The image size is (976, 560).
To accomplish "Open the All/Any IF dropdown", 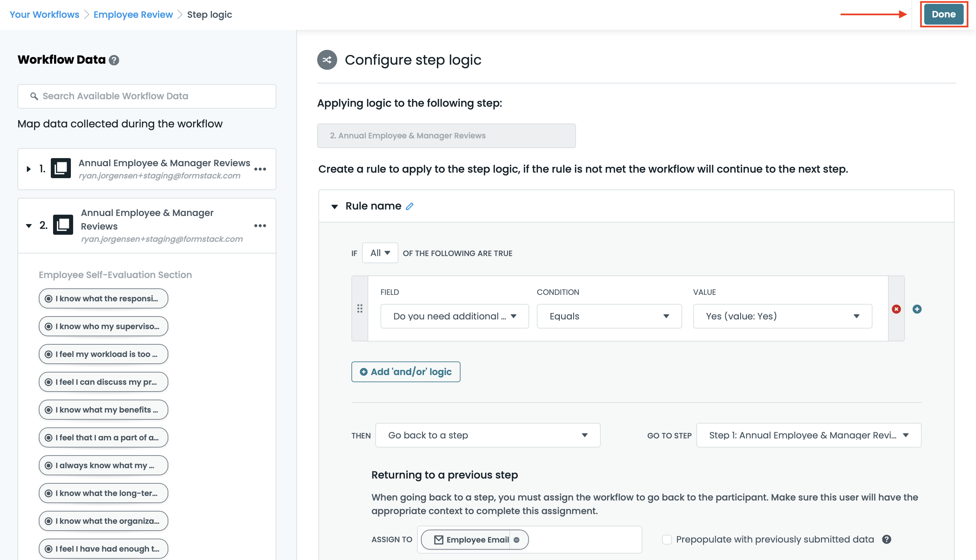I will [x=380, y=253].
